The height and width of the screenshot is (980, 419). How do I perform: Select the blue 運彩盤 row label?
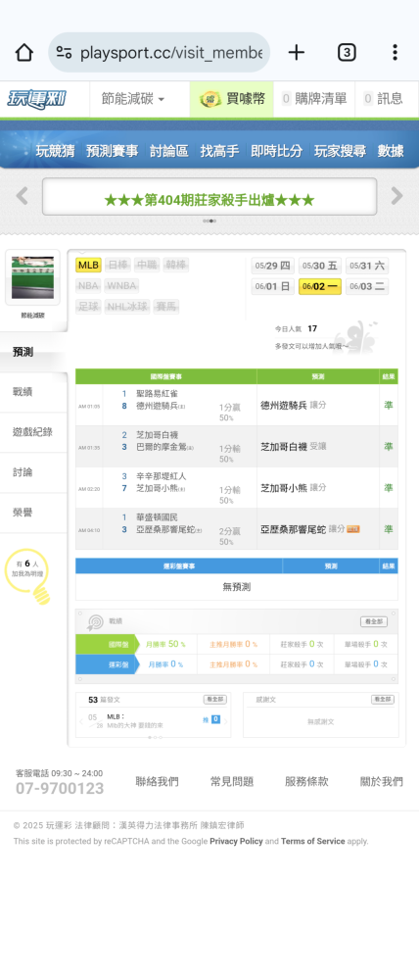click(108, 664)
